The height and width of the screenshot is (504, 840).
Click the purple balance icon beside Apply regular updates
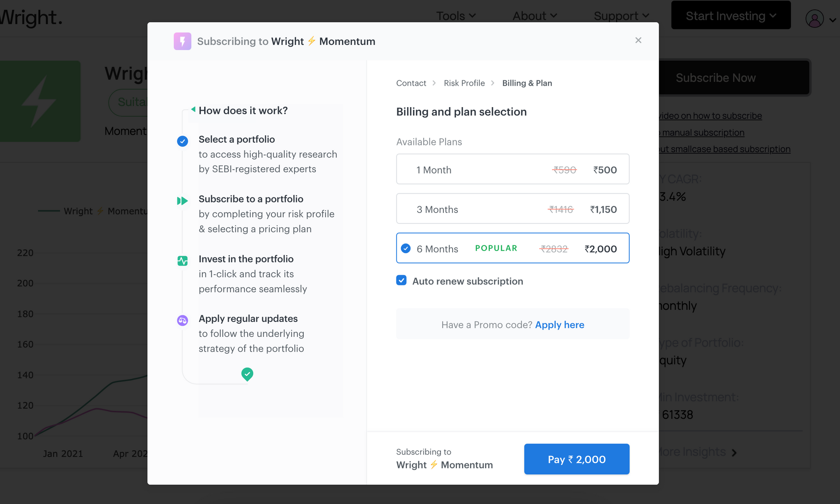182,320
